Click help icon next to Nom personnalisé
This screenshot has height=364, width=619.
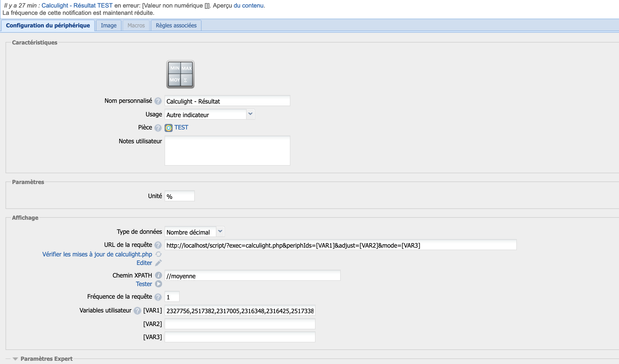point(158,101)
